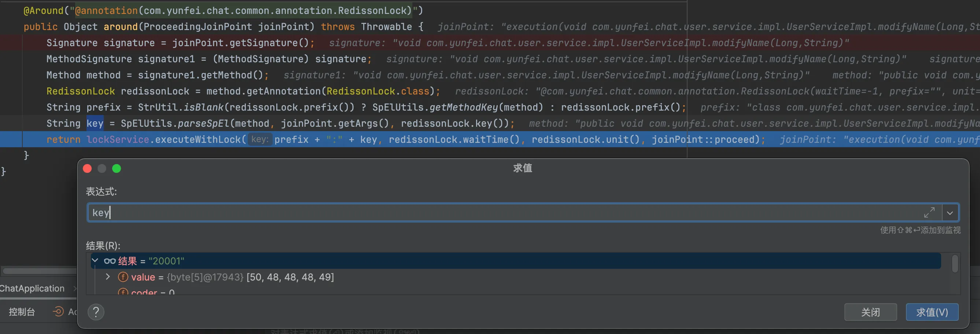Click the highlighted key variable in parseSpEl line
The image size is (980, 334).
[x=95, y=123]
